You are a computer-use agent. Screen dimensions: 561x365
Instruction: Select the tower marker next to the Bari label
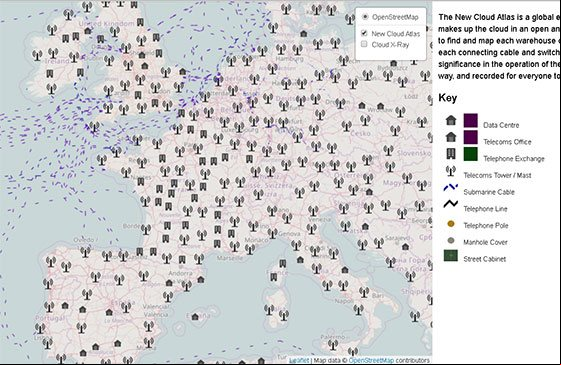click(x=364, y=292)
